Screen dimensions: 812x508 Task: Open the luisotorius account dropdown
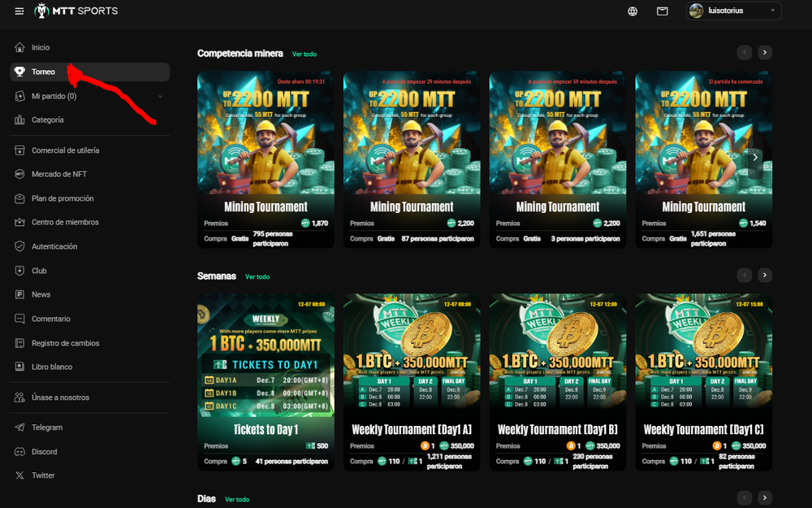(x=733, y=11)
